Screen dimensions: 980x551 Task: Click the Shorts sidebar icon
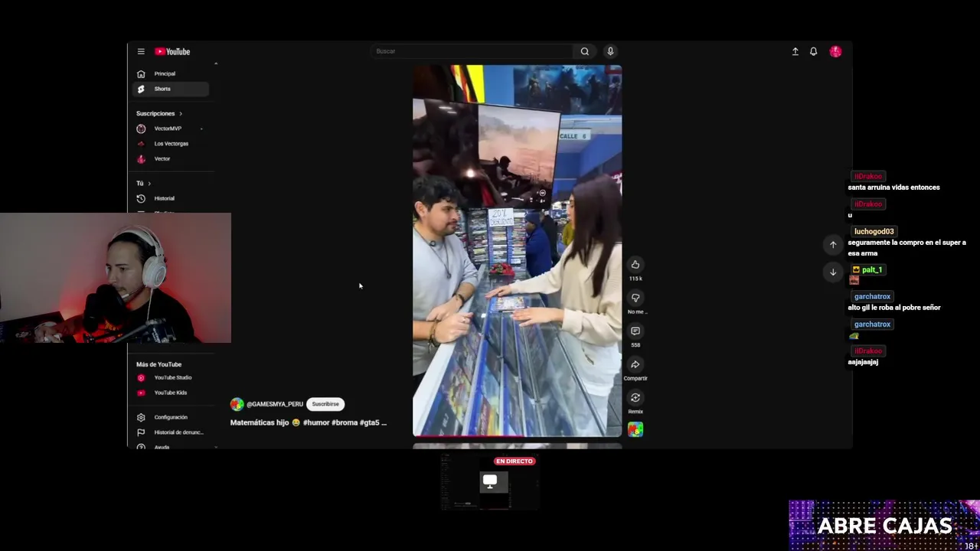pyautogui.click(x=141, y=89)
